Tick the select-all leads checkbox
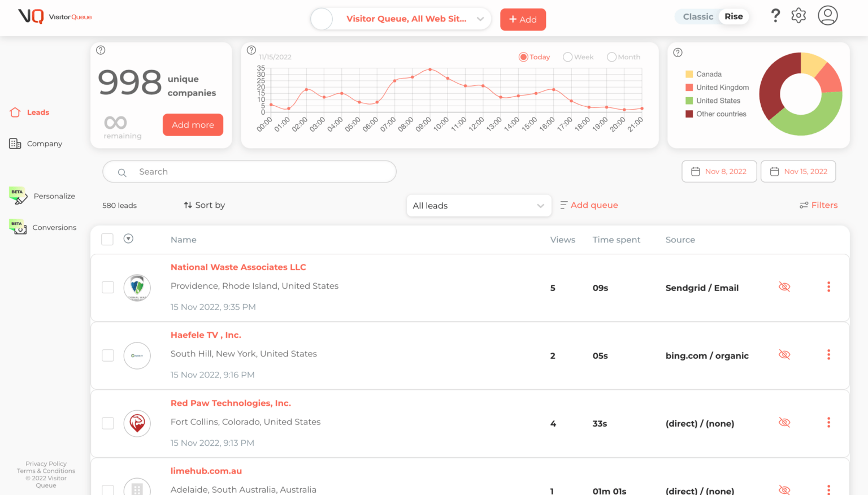This screenshot has width=868, height=495. coord(107,239)
